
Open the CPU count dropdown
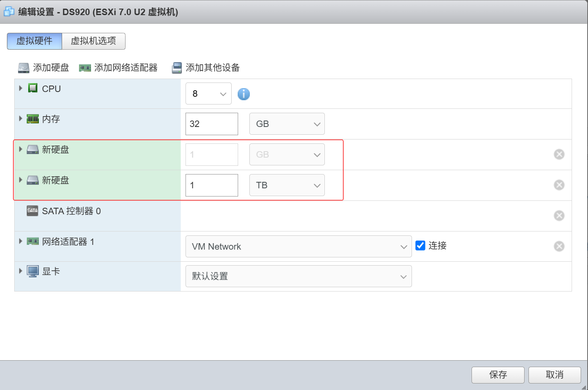coord(208,94)
